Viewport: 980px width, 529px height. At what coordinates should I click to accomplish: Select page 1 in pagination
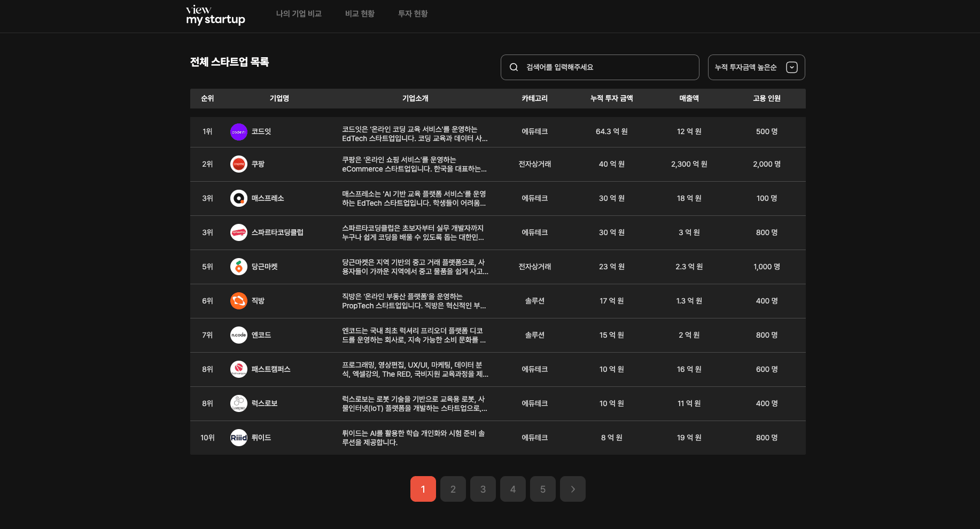(423, 489)
